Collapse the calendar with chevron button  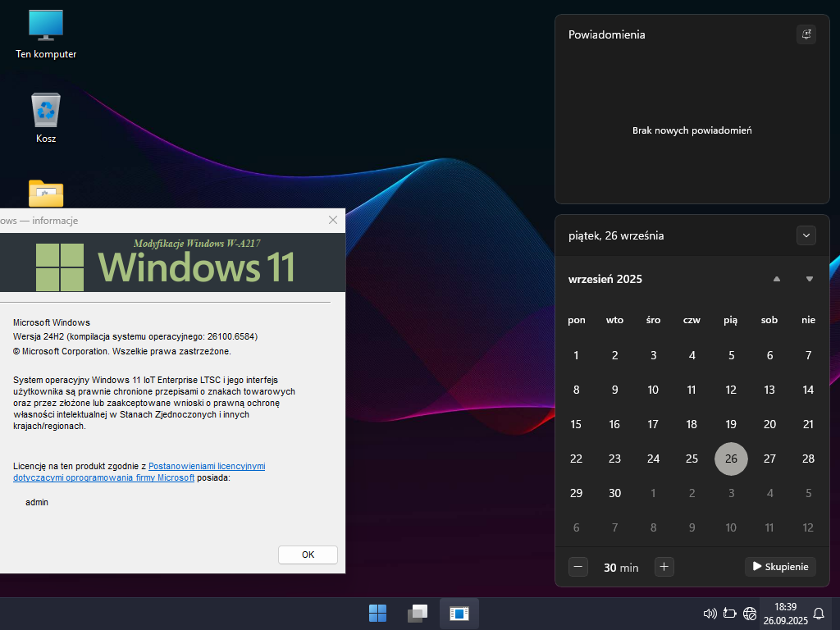point(806,235)
